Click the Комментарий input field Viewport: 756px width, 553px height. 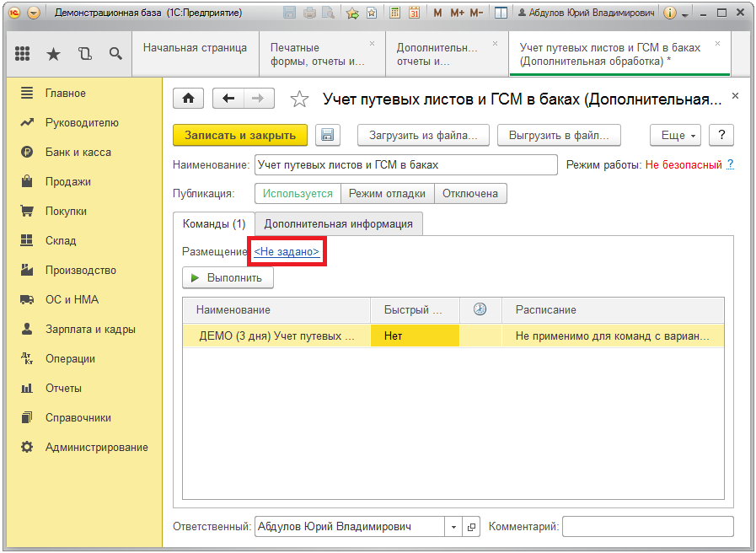[647, 527]
